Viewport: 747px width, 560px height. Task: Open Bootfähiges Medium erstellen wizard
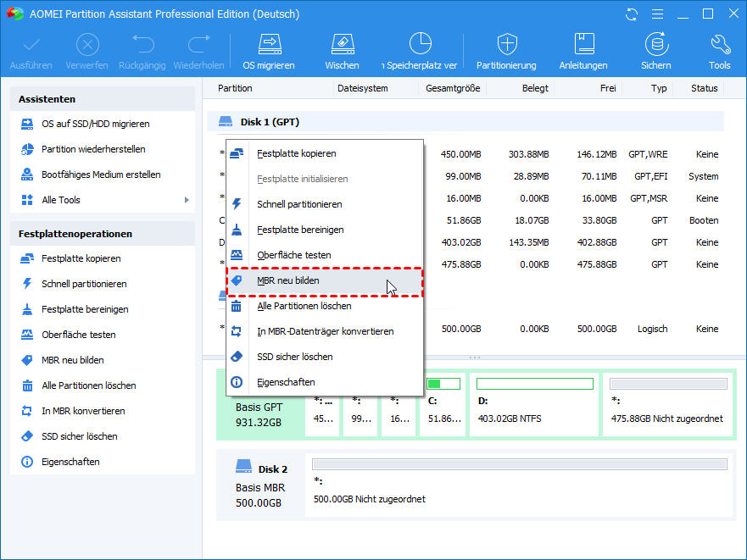(100, 175)
